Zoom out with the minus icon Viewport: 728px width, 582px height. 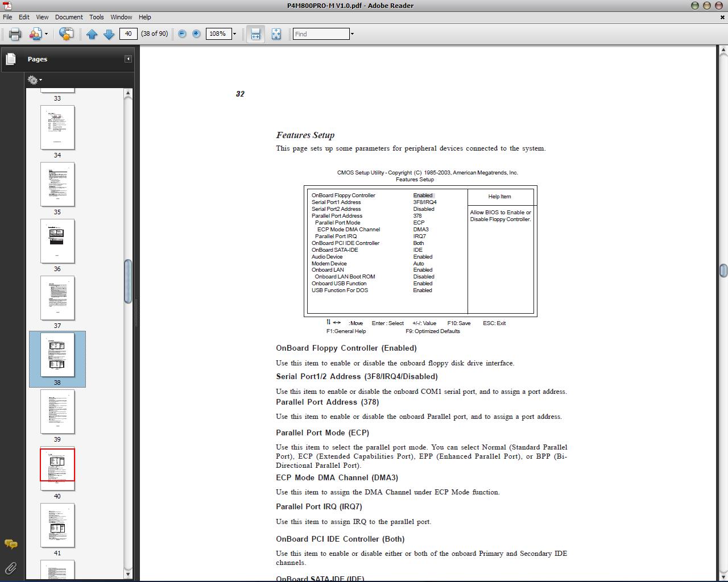182,34
